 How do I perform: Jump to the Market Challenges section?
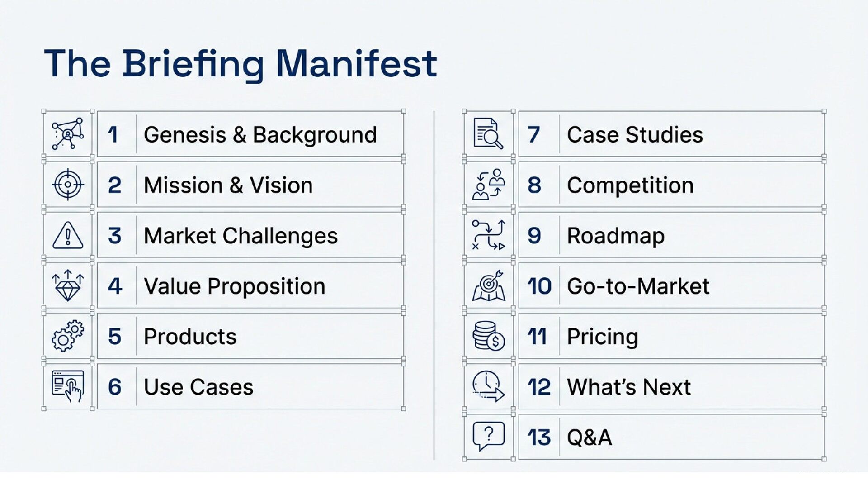coord(241,236)
